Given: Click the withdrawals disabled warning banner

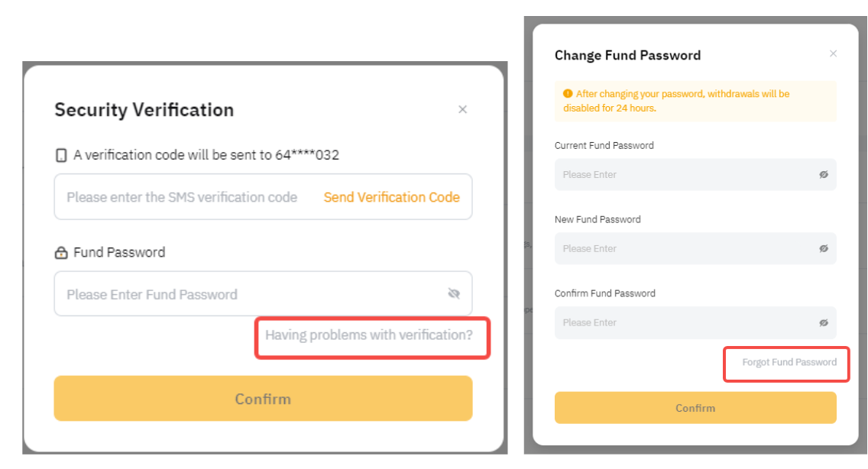Looking at the screenshot, I should pyautogui.click(x=695, y=101).
